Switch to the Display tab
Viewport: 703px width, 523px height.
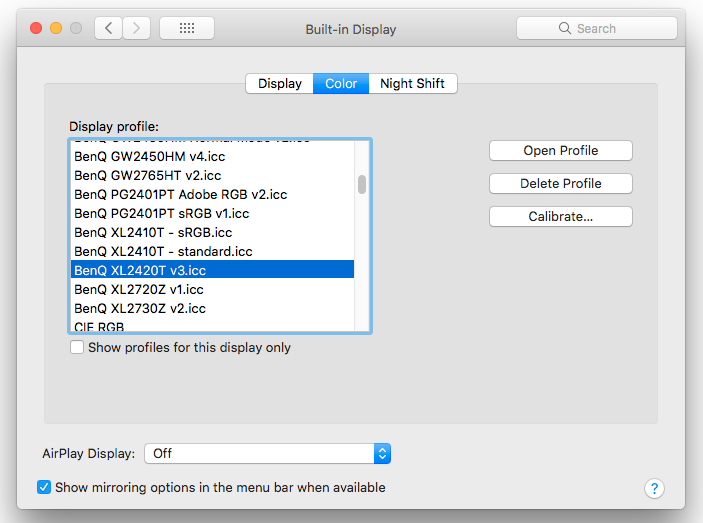point(279,83)
